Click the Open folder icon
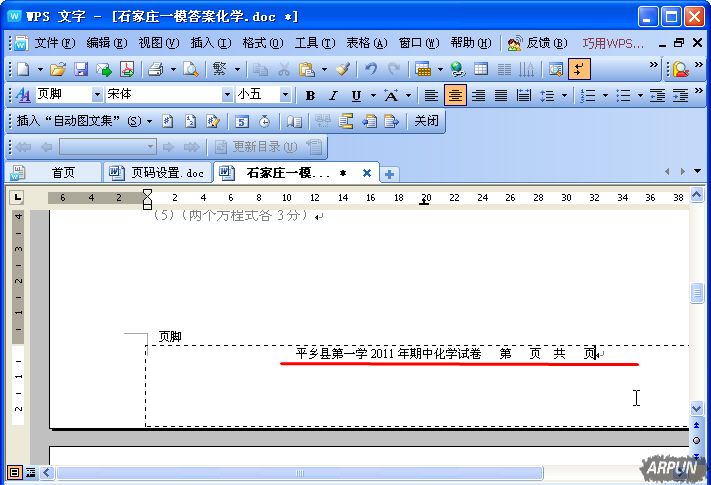Viewport: 711px width, 485px height. (x=58, y=69)
